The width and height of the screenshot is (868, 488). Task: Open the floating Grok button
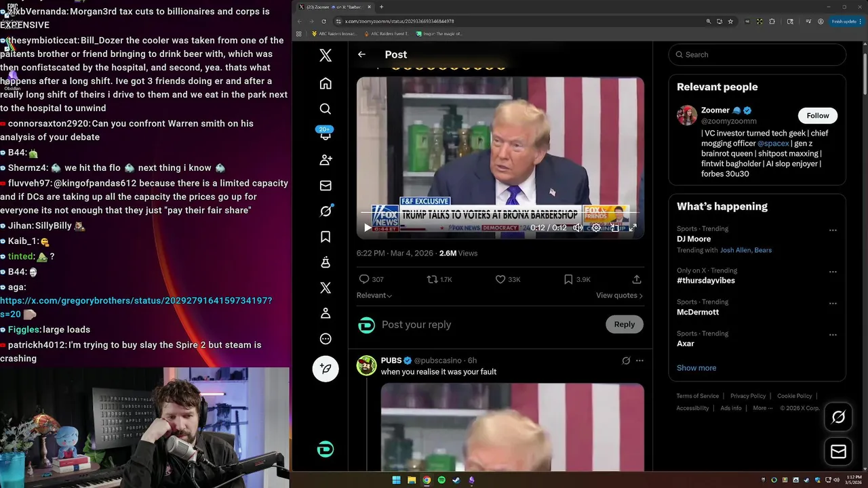(x=838, y=418)
